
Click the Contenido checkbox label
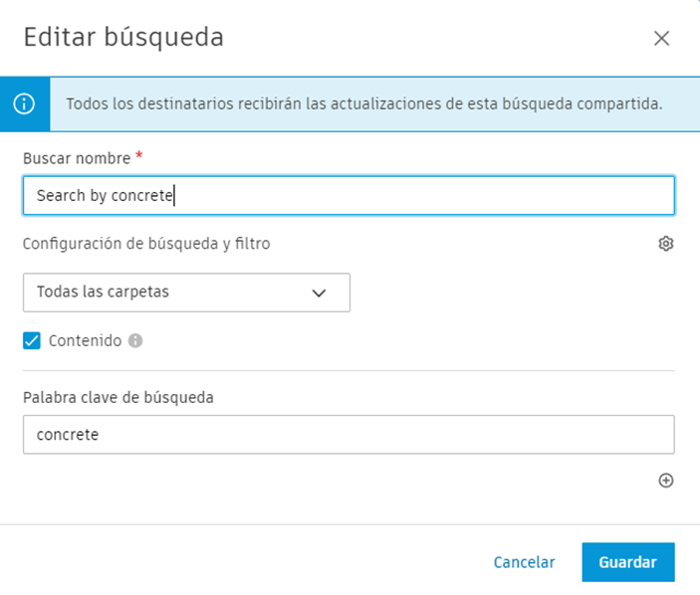point(85,340)
